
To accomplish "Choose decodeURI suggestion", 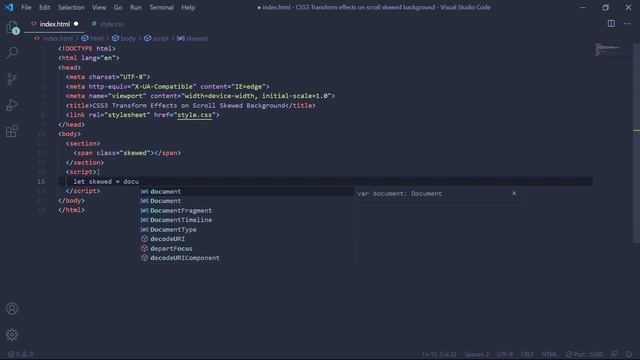I will (247, 239).
